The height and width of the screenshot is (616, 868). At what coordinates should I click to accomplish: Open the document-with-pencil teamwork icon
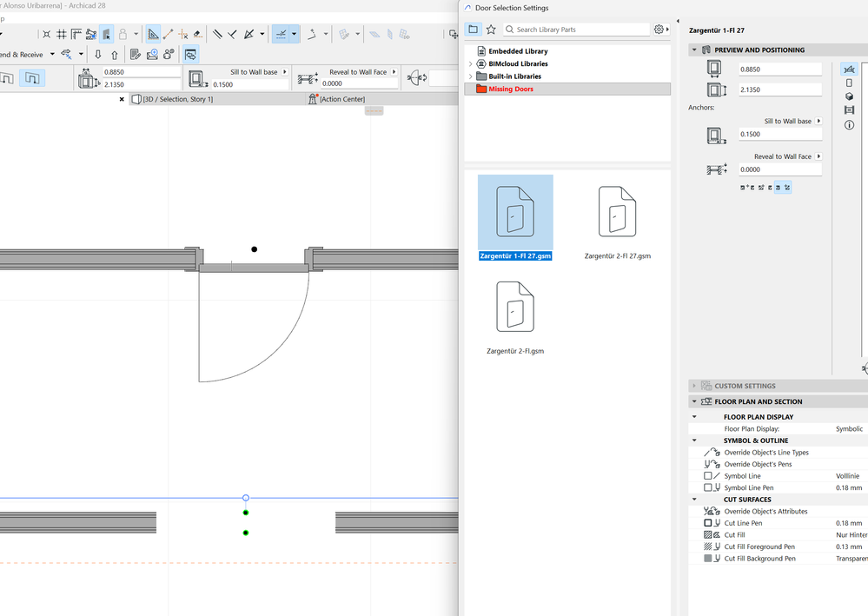pyautogui.click(x=136, y=54)
